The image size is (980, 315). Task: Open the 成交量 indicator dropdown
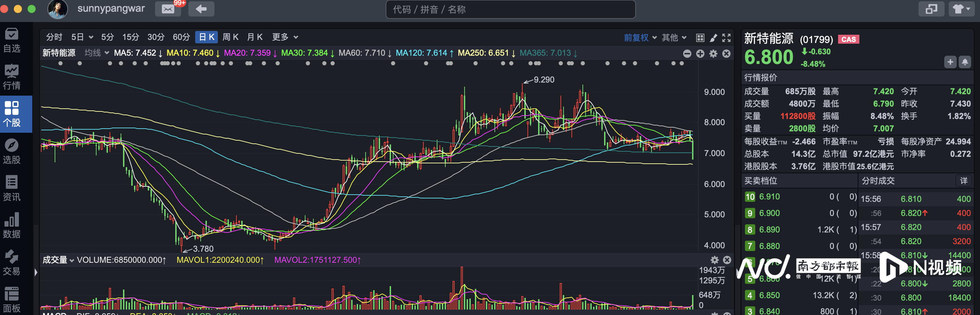click(58, 260)
